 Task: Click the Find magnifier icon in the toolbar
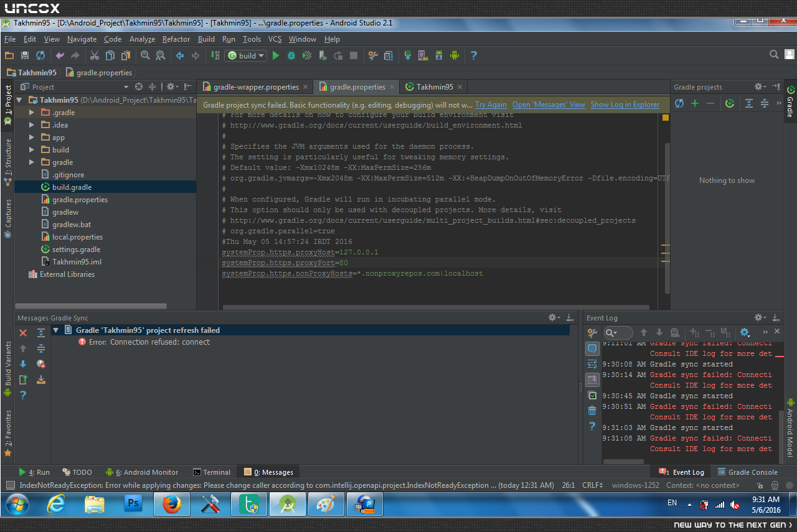click(145, 55)
